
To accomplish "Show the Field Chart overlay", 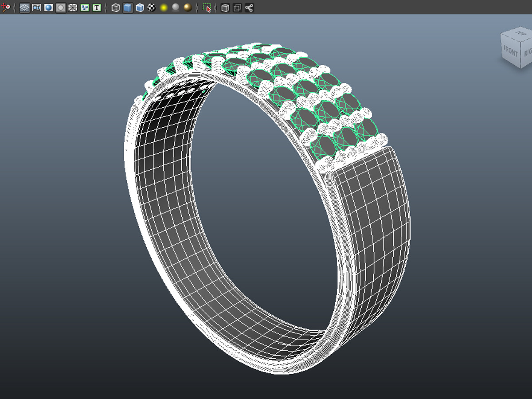I will (72, 8).
